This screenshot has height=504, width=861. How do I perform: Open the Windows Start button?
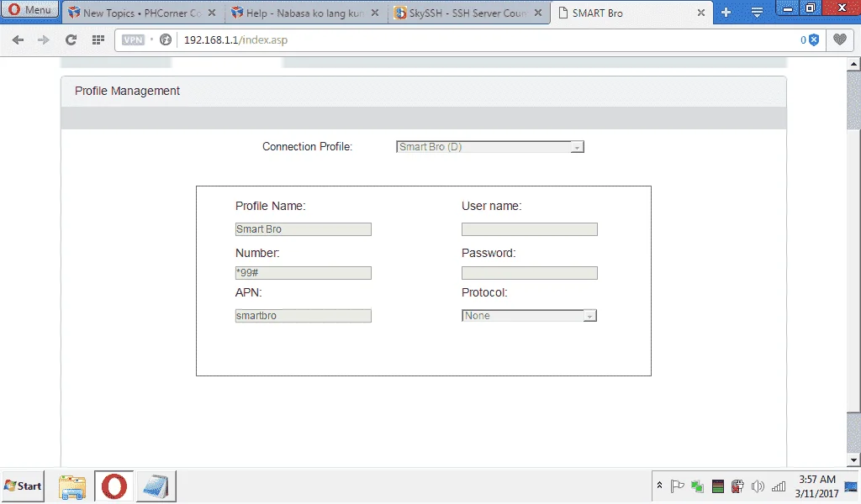coord(23,486)
